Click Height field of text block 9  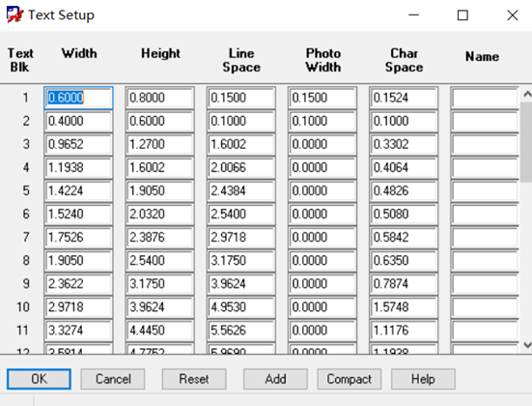click(160, 284)
